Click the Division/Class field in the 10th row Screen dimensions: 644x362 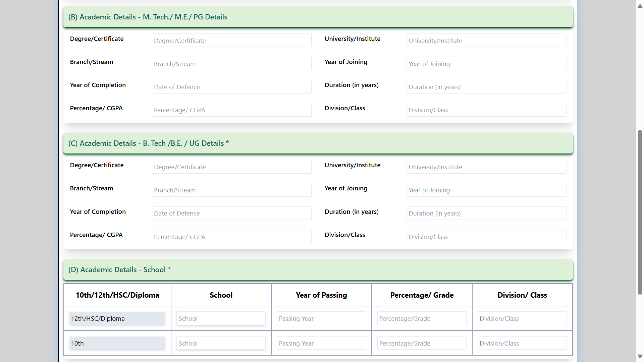coord(522,343)
